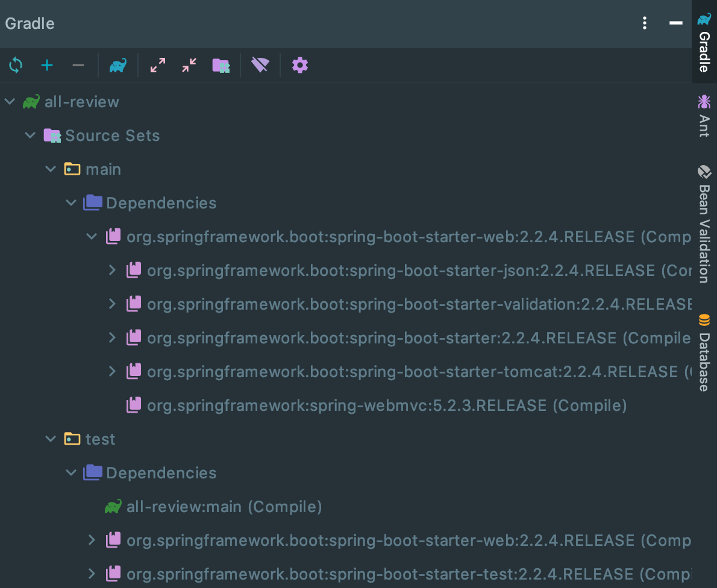Hide the Gradle tool window
The width and height of the screenshot is (717, 588).
coord(676,23)
